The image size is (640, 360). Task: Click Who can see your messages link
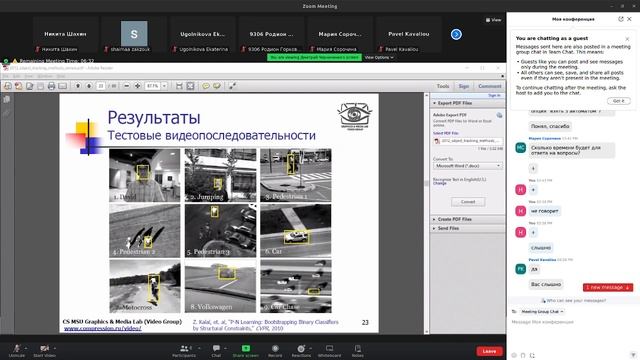coord(573,300)
